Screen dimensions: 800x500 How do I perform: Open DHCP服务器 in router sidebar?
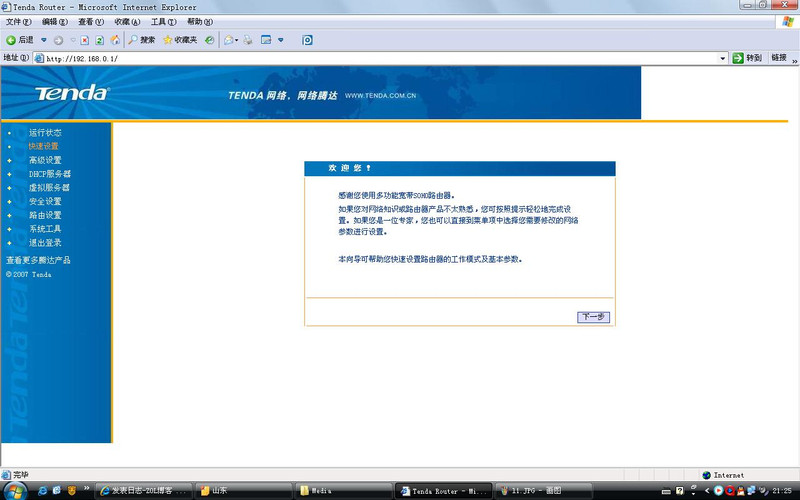pos(49,174)
